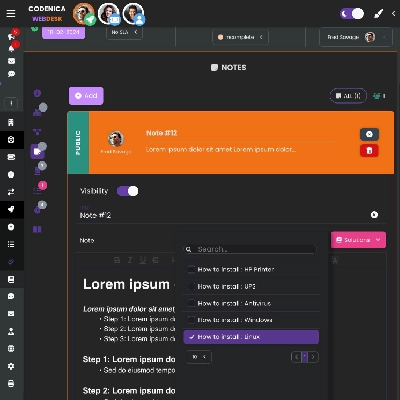The height and width of the screenshot is (400, 400).
Task: Open the hexagon sidebar icon
Action: (11, 174)
